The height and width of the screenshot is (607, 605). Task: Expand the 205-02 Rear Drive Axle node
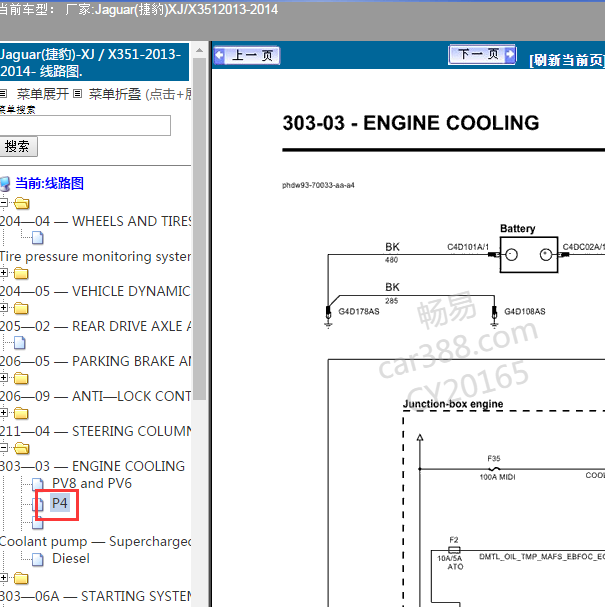point(3,308)
